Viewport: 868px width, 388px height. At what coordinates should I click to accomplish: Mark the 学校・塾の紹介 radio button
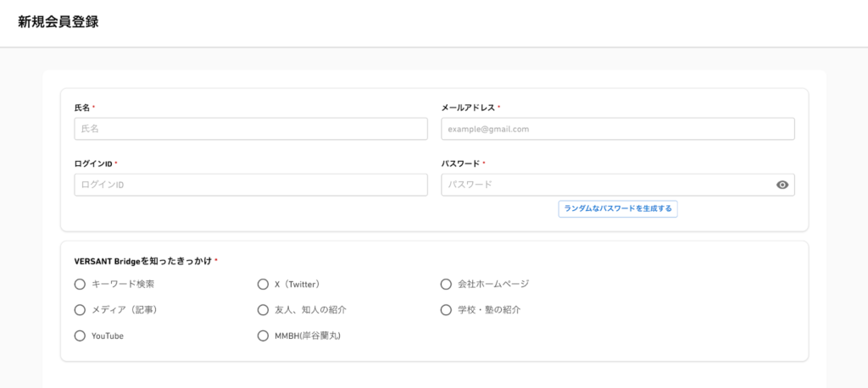point(446,310)
